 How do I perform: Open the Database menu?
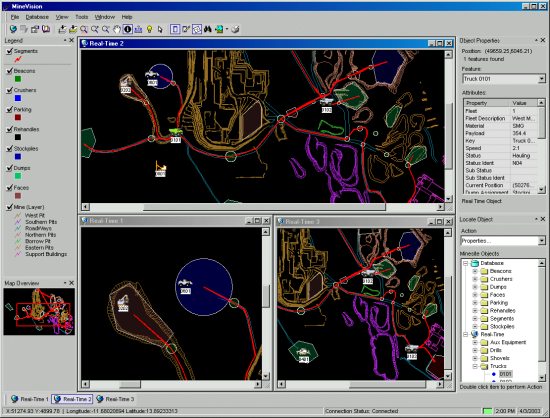tap(37, 17)
